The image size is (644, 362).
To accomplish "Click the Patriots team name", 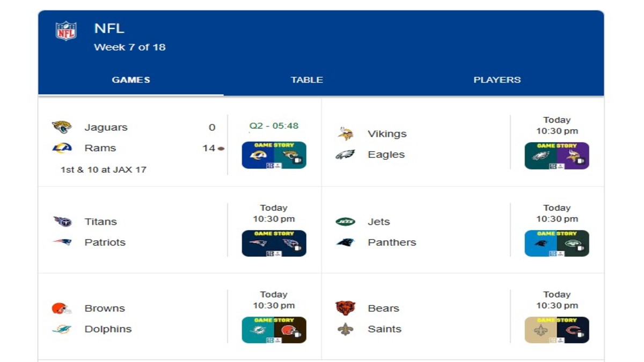I will pos(105,242).
